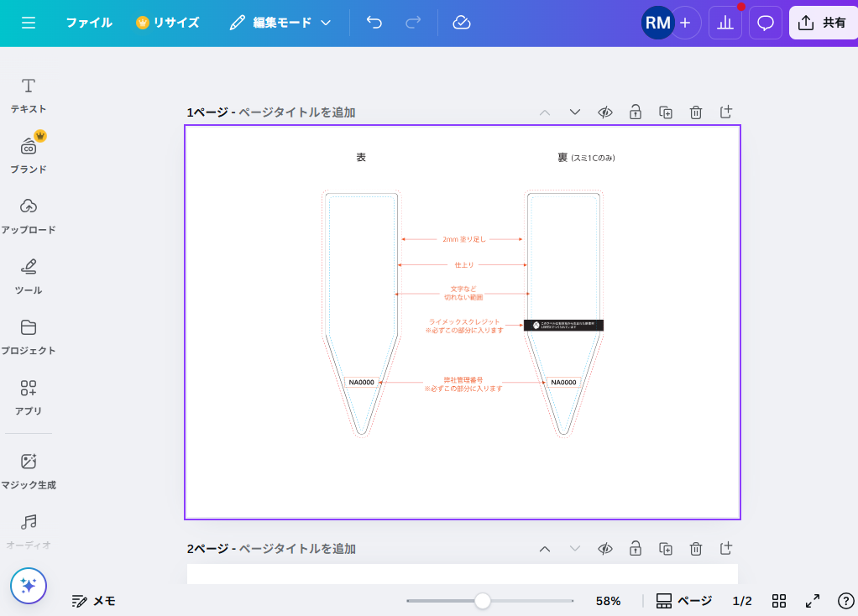Click the undo arrow icon
The image size is (858, 616).
(x=374, y=23)
